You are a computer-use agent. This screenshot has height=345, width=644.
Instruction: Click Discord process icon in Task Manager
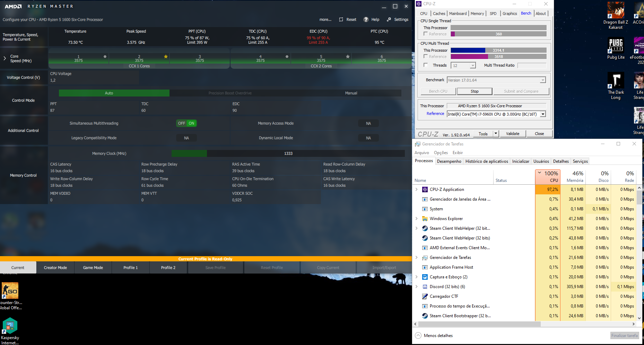click(425, 287)
